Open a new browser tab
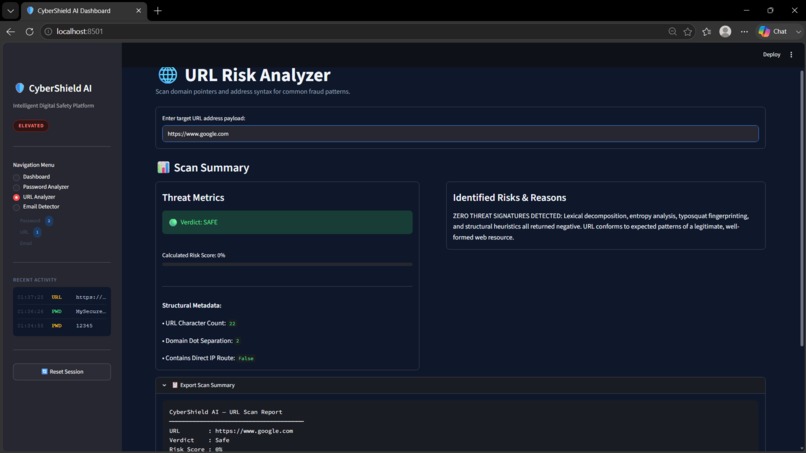The width and height of the screenshot is (806, 453). (158, 10)
